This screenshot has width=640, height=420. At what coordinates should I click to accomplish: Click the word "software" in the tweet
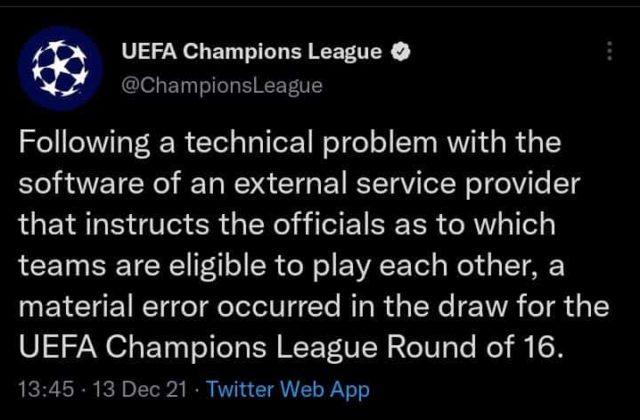(x=82, y=184)
